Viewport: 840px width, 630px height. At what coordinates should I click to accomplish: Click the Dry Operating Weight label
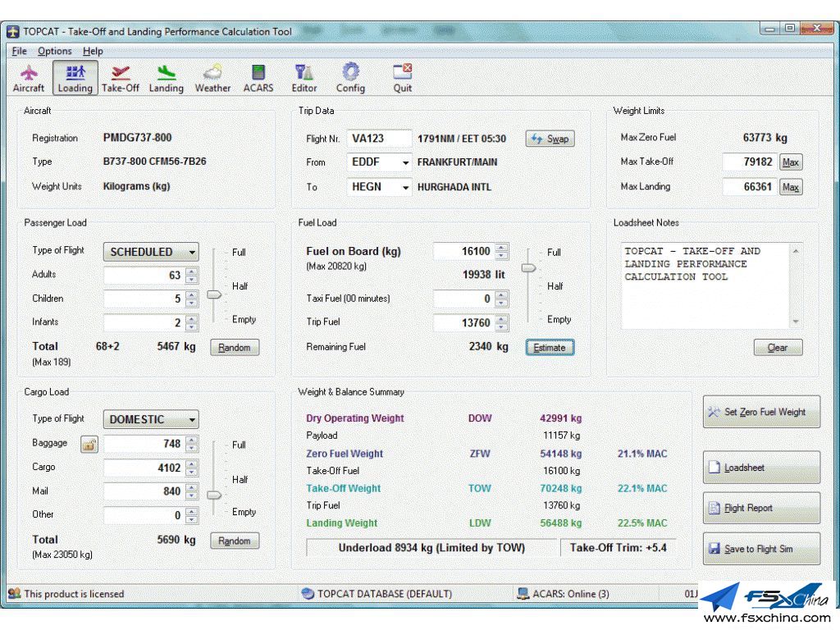[x=354, y=418]
